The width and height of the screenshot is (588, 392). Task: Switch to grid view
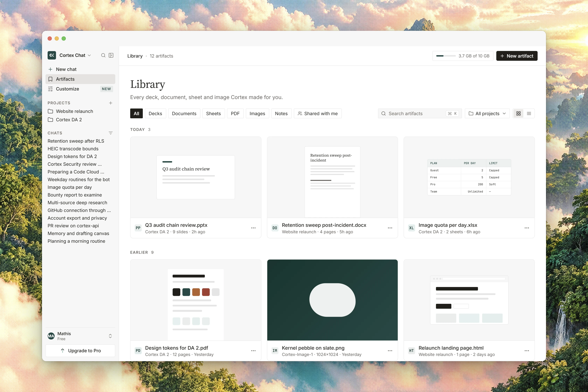519,114
